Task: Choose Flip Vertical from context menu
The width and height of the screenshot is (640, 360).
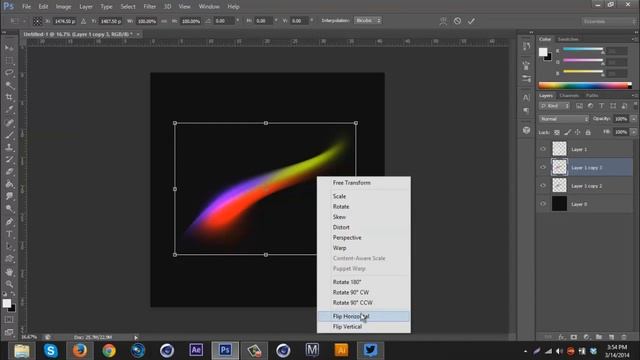Action: point(364,327)
